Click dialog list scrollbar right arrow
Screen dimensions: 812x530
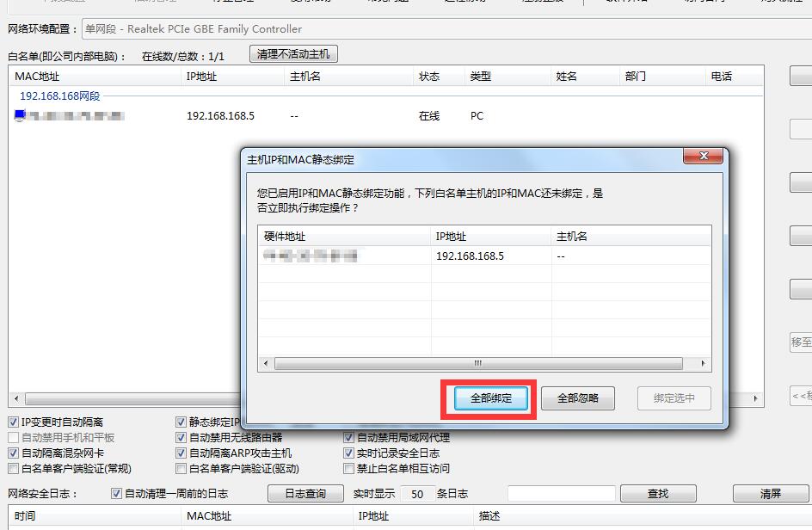point(703,363)
